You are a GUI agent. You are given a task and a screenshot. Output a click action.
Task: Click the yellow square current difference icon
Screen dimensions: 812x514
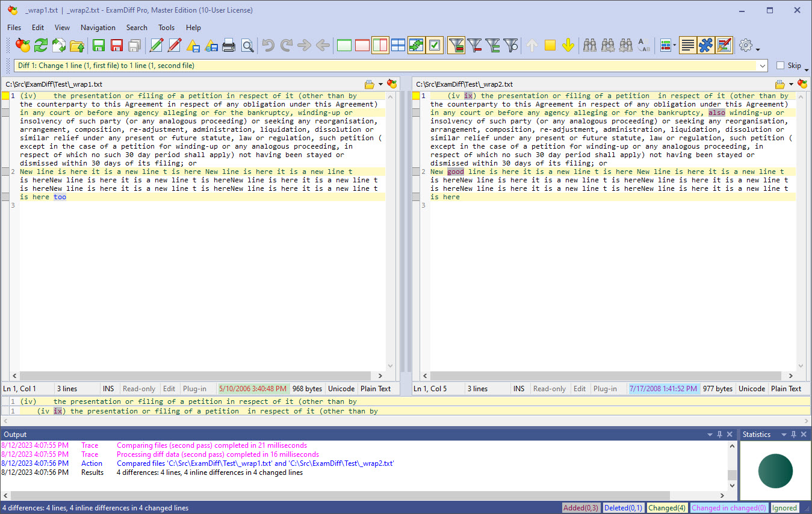(550, 45)
